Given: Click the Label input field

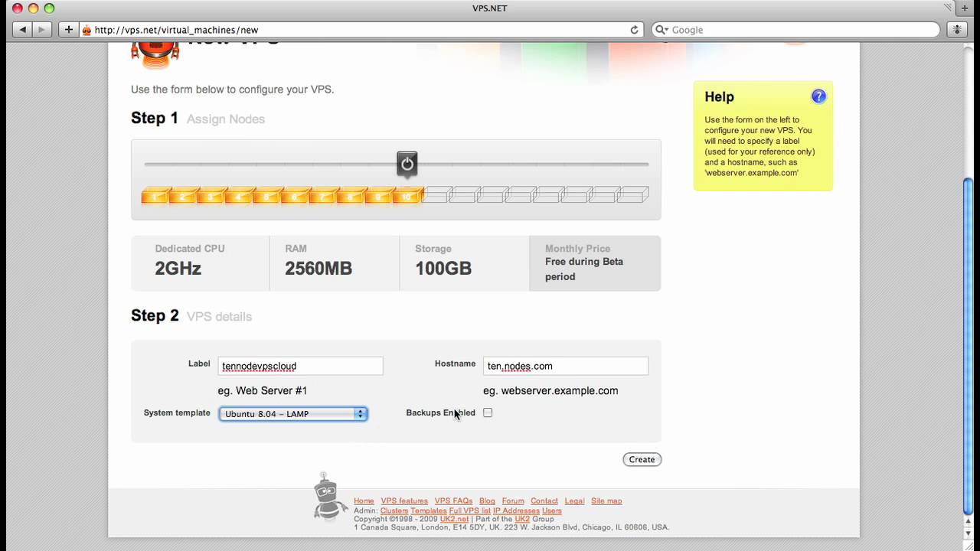Looking at the screenshot, I should [x=300, y=366].
